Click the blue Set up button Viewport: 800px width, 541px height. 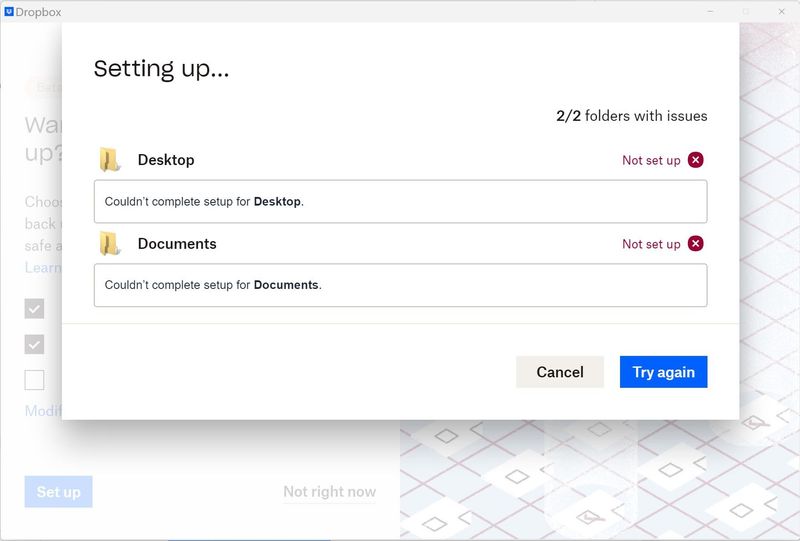[x=58, y=492]
